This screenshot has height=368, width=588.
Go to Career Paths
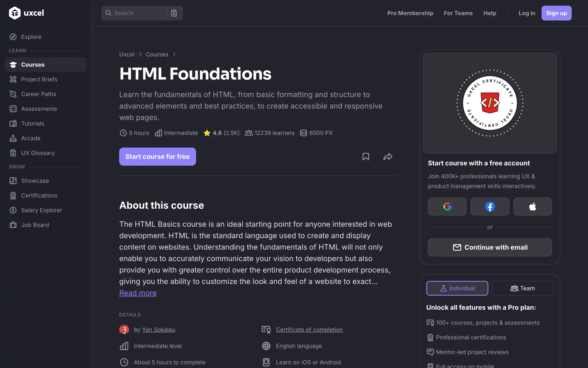tap(46, 94)
